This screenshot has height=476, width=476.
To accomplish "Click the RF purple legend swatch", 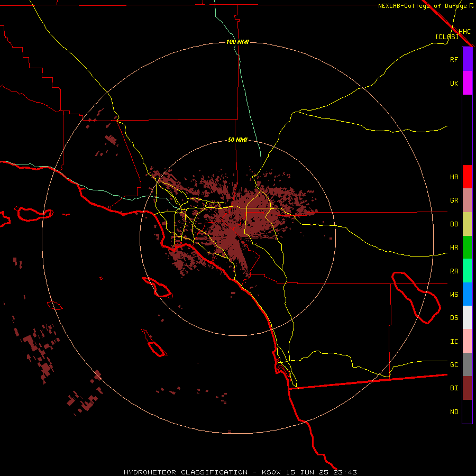I will tap(467, 59).
